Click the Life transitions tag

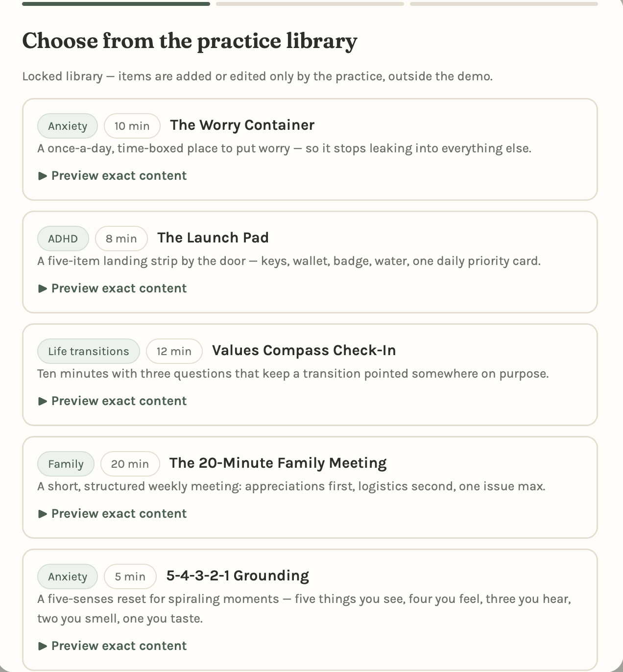[89, 351]
